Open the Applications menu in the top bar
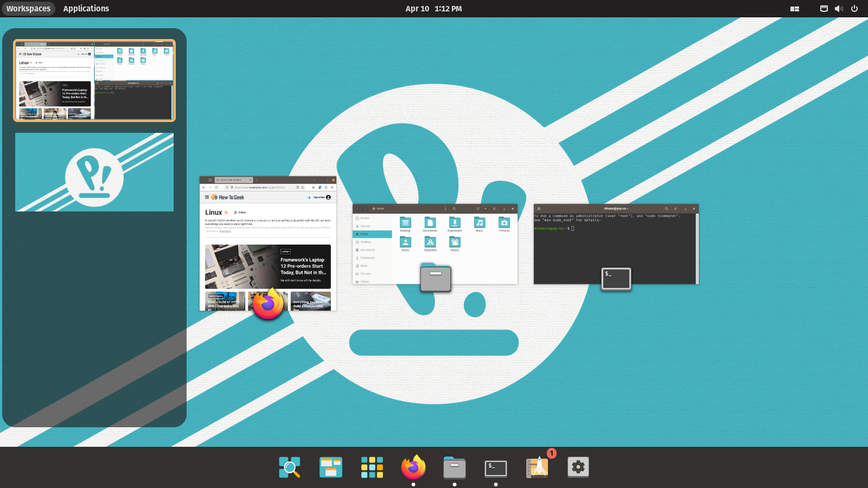Image resolution: width=868 pixels, height=488 pixels. [x=86, y=8]
